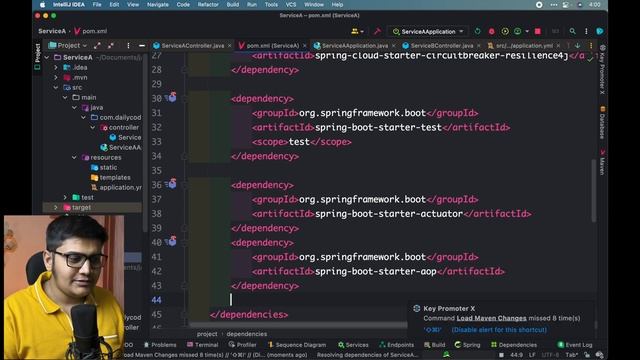This screenshot has height=360, width=640.
Task: Open the Build menu in menu bar
Action: click(233, 5)
